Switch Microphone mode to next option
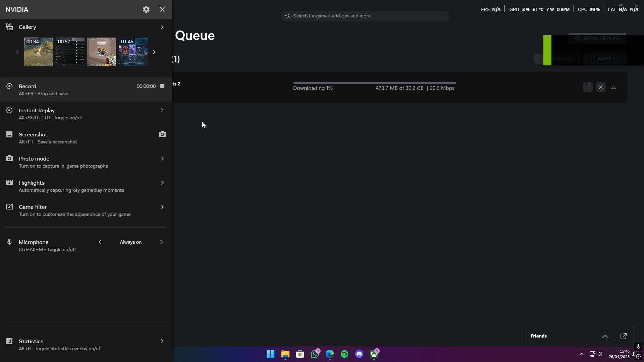 point(162,242)
